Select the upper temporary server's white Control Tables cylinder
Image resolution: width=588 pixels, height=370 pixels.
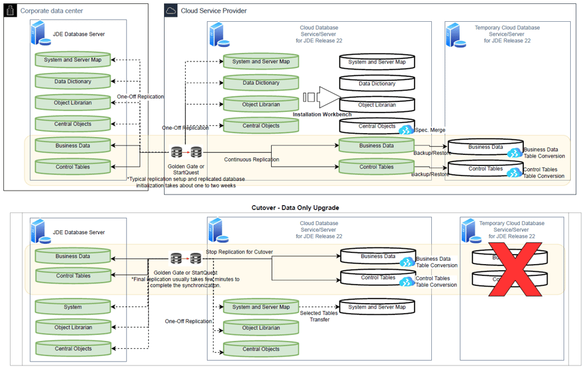coord(485,169)
